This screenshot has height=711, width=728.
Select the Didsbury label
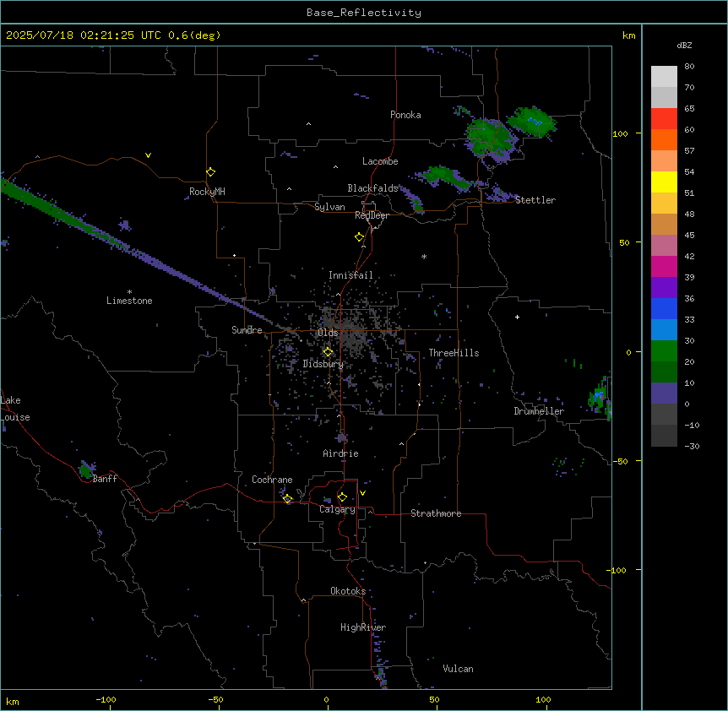(x=323, y=364)
